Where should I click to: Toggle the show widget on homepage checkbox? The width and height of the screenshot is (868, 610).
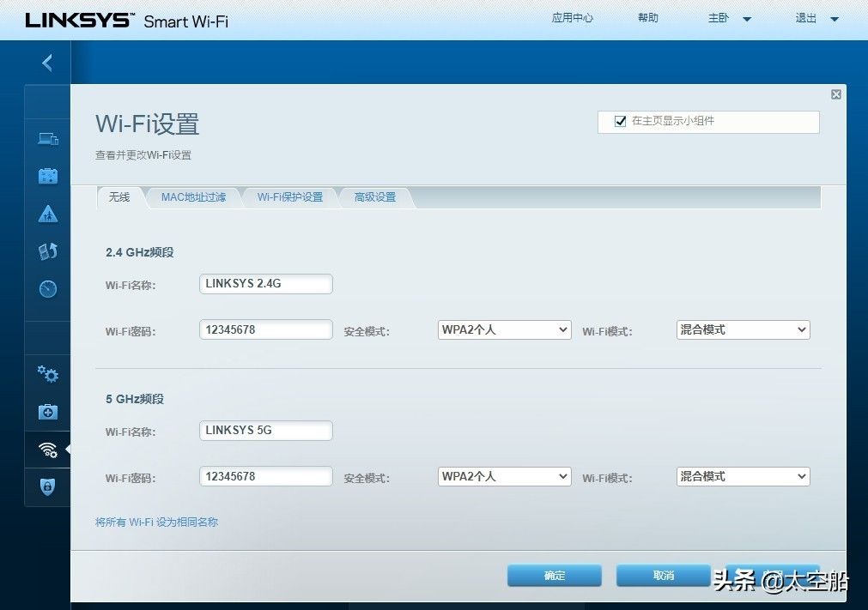point(620,122)
